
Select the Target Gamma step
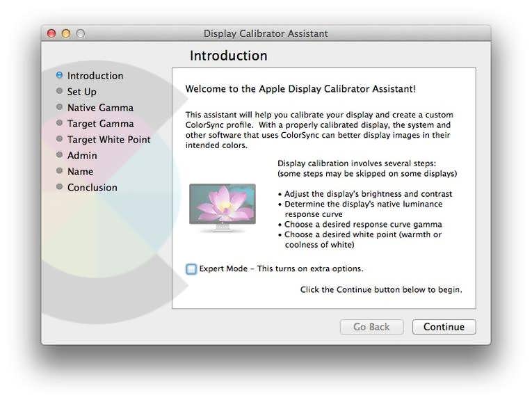pyautogui.click(x=100, y=124)
